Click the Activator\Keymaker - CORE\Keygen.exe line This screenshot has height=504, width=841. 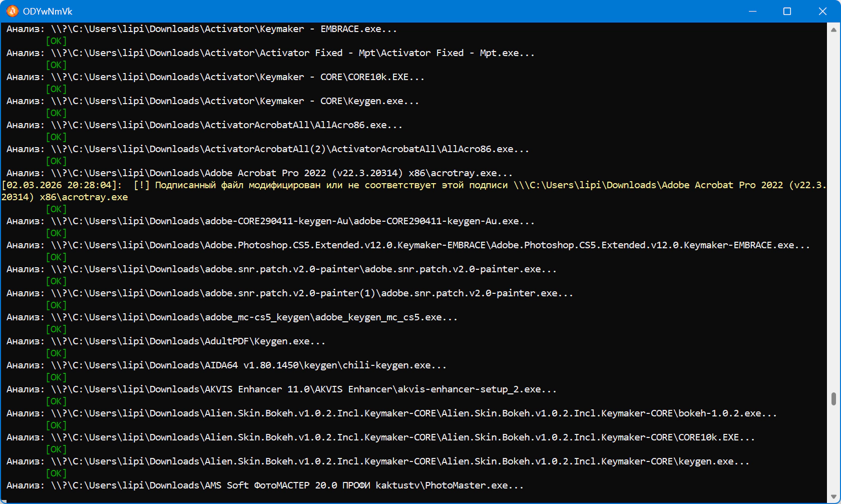(x=213, y=101)
